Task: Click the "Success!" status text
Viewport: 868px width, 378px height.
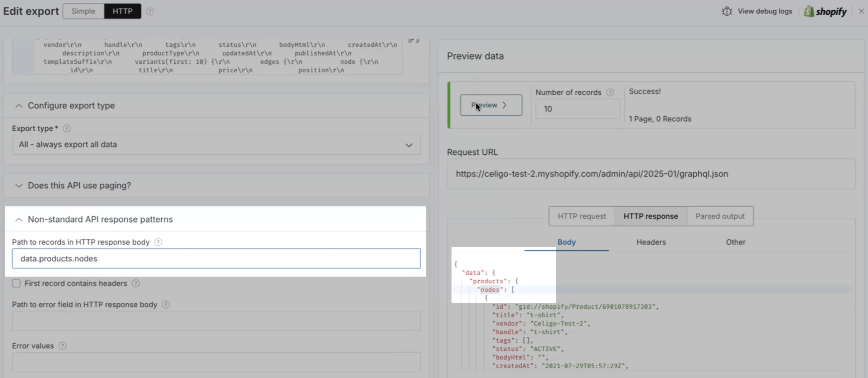Action: [x=645, y=91]
